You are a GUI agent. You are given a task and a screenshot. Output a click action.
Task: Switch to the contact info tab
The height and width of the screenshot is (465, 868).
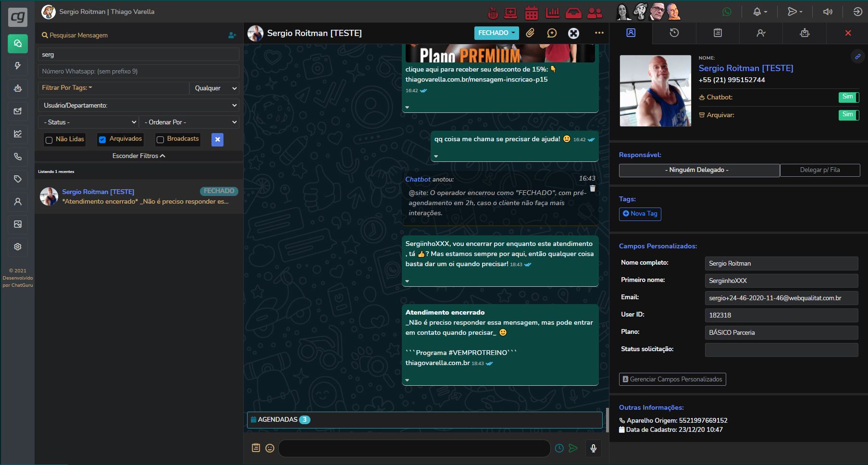point(631,33)
